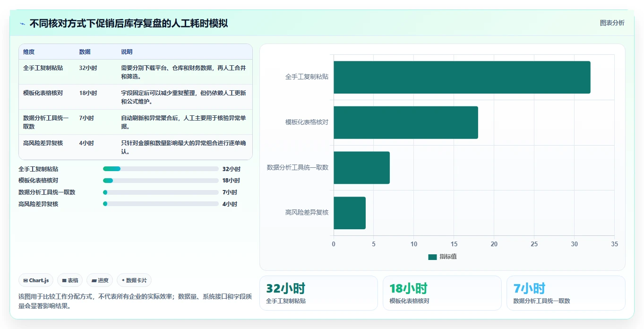Click the lightning icon beside the title

pos(23,24)
